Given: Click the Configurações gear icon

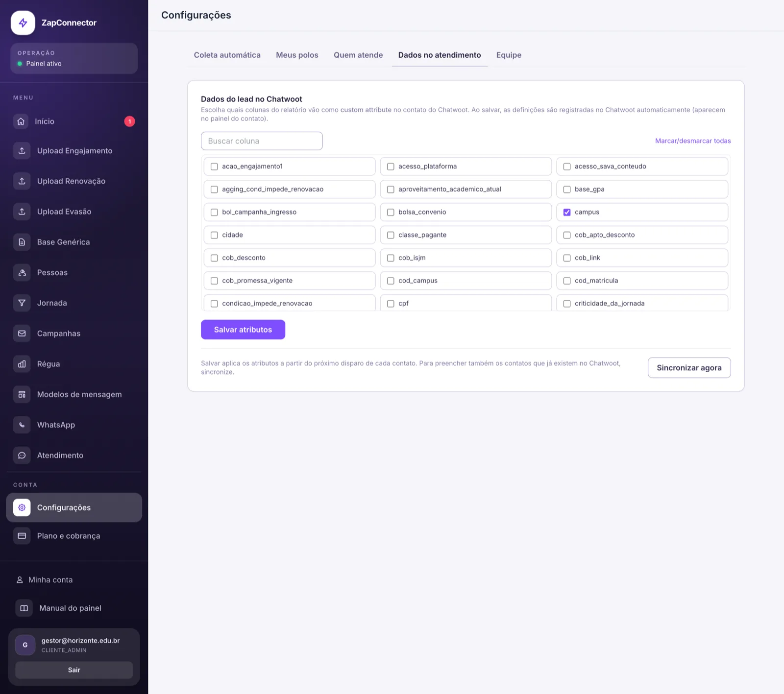Looking at the screenshot, I should pyautogui.click(x=22, y=507).
